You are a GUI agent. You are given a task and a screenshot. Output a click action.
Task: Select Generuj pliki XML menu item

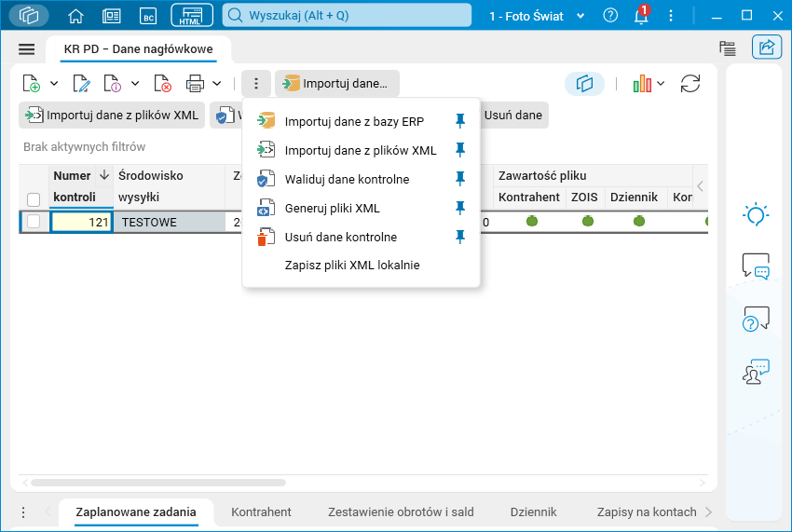(x=361, y=208)
